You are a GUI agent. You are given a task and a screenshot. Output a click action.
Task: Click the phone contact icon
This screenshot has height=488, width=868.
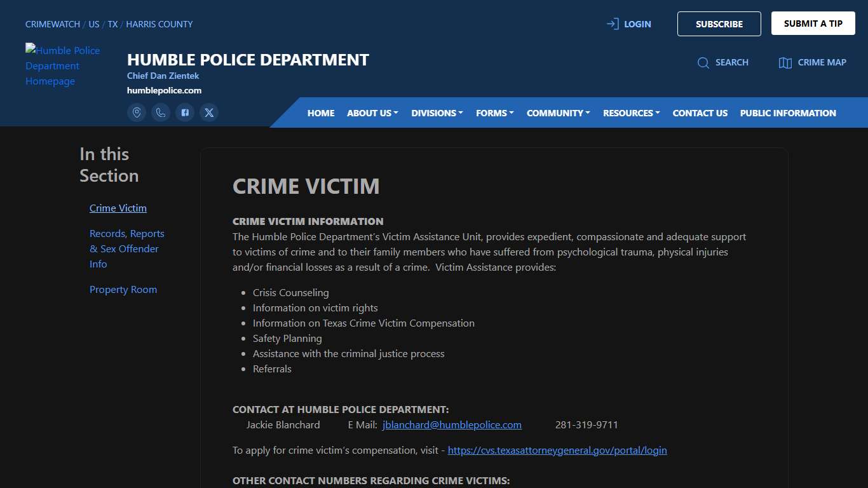click(161, 112)
